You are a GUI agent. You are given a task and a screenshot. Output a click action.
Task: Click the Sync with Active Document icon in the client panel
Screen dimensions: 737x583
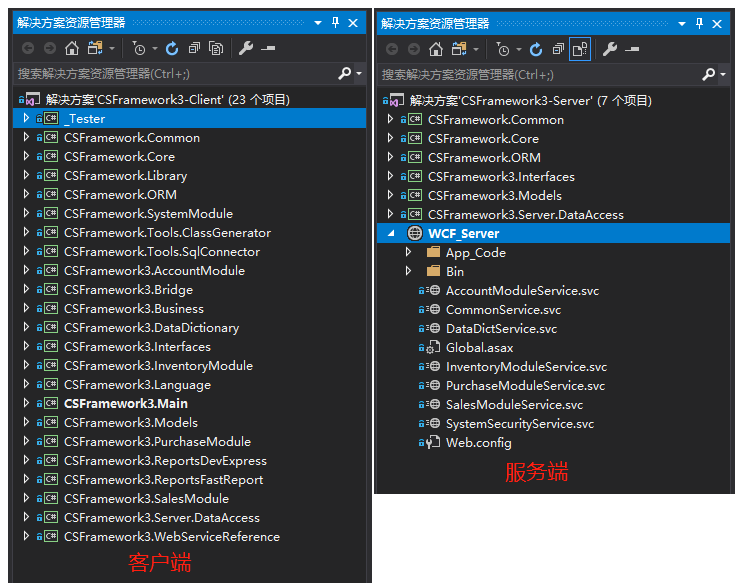tap(96, 48)
